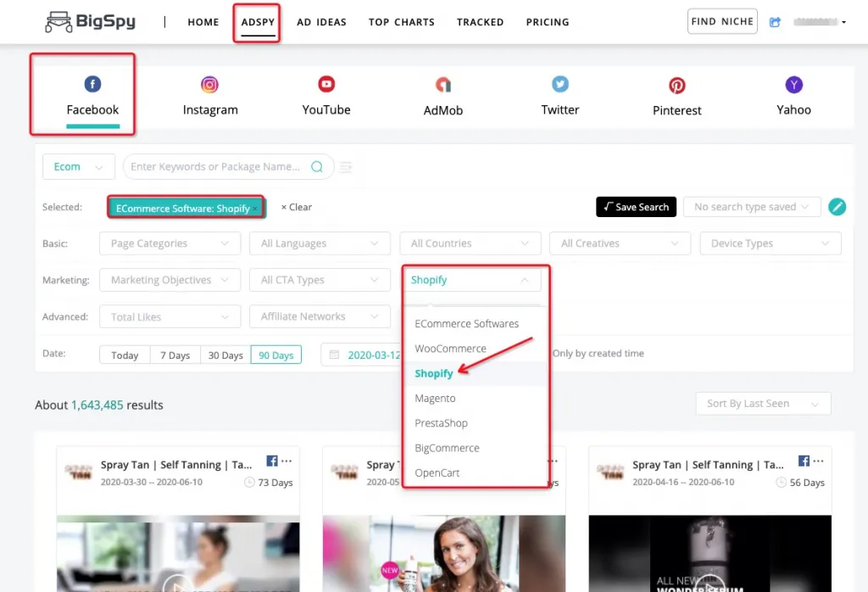The width and height of the screenshot is (868, 592).
Task: Select the 30 Days date range
Action: point(225,355)
